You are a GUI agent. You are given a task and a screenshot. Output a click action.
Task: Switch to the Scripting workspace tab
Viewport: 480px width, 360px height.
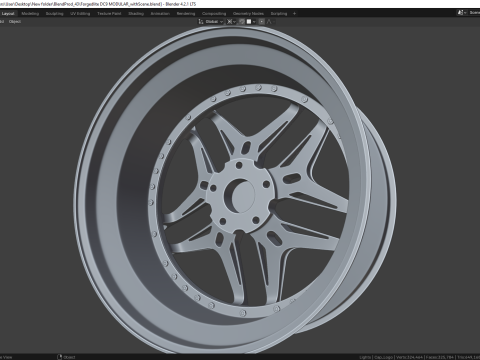279,14
